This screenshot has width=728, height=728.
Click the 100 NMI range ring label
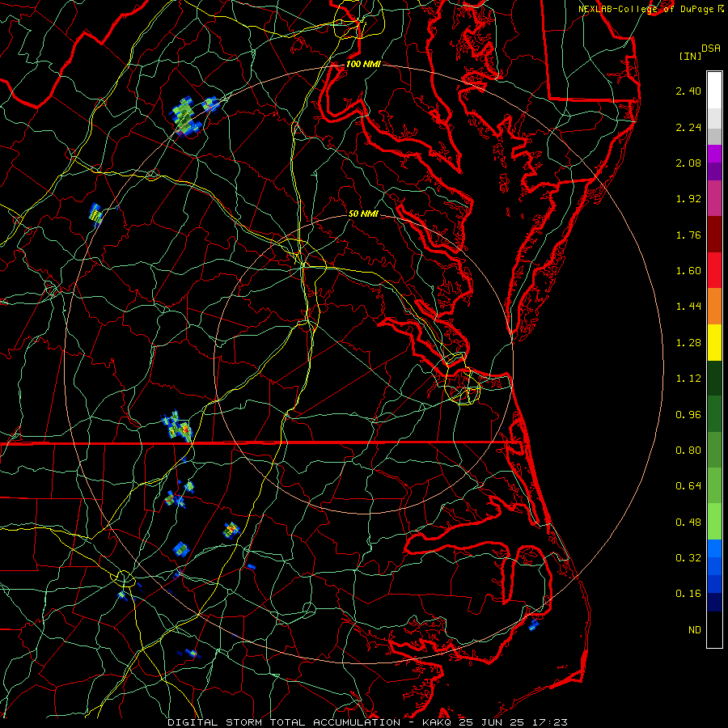pos(363,64)
